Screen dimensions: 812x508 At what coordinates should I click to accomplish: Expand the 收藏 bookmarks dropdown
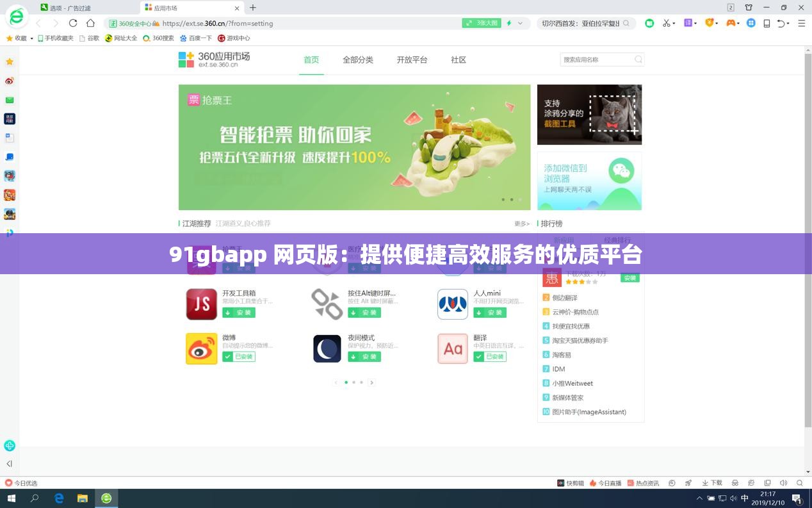[x=31, y=38]
